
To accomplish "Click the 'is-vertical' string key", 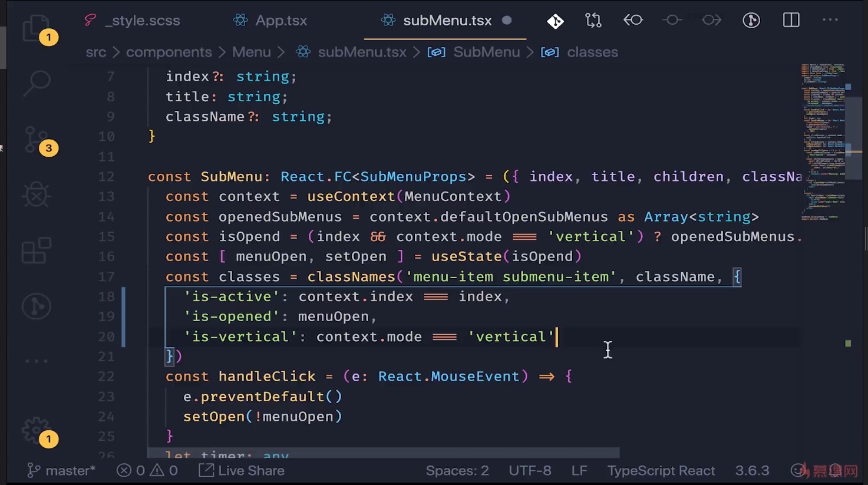I will [x=240, y=337].
